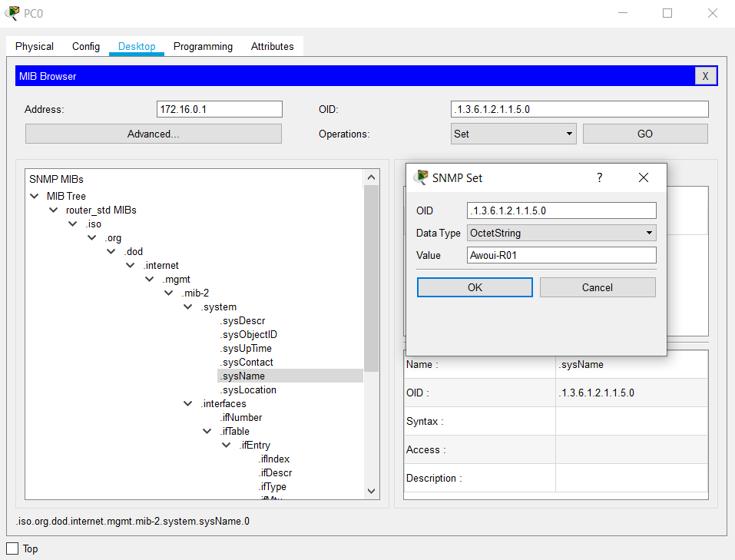The height and width of the screenshot is (560, 735).
Task: Collapse the .interfaces tree node
Action: pyautogui.click(x=188, y=403)
